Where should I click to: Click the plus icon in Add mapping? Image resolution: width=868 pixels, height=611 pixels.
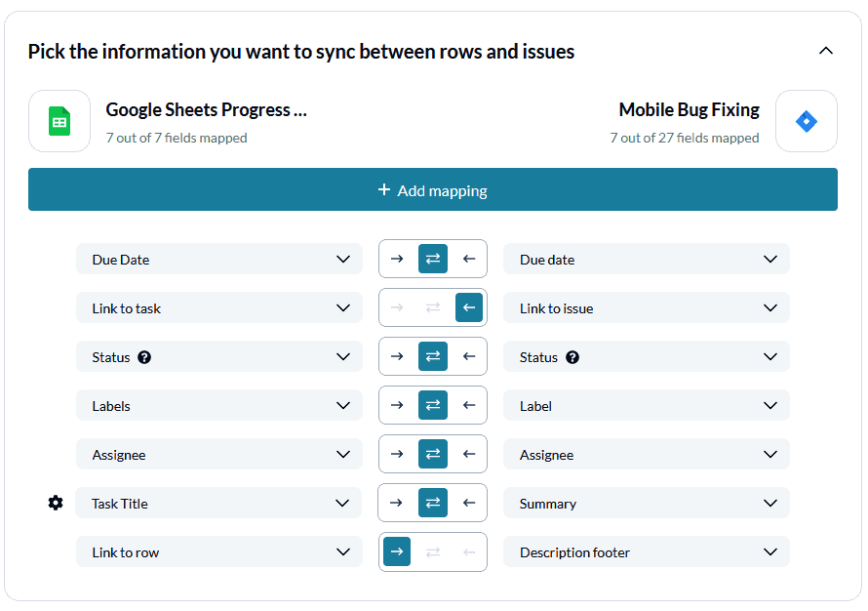tap(384, 190)
